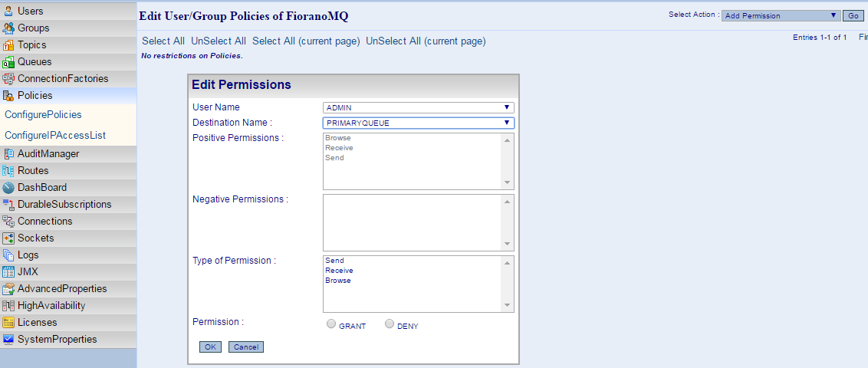This screenshot has height=368, width=868.
Task: Select the GRANT radio button
Action: [x=331, y=324]
